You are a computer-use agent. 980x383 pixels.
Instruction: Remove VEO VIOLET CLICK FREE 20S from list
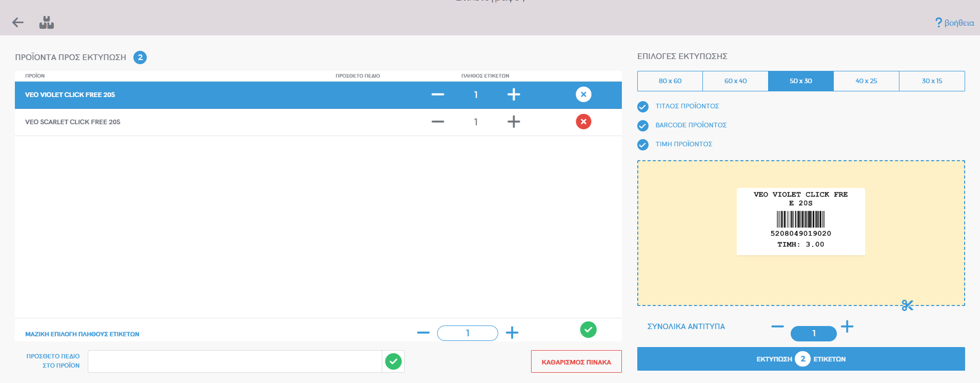583,94
